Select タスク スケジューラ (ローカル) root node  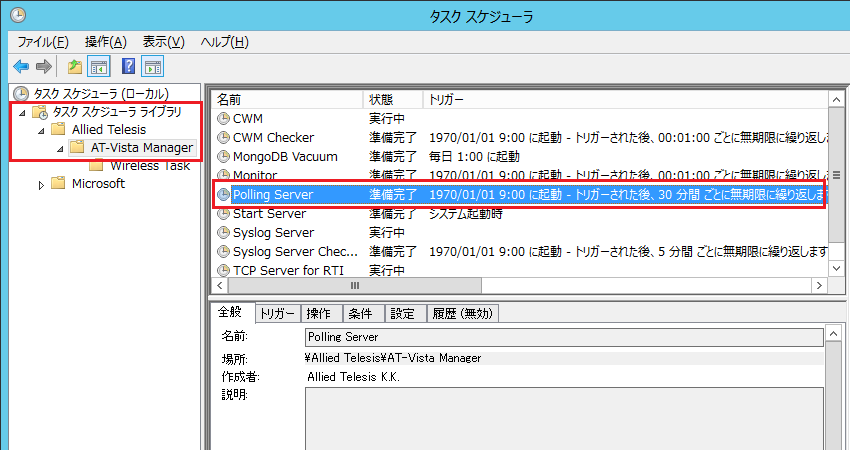coord(101,94)
